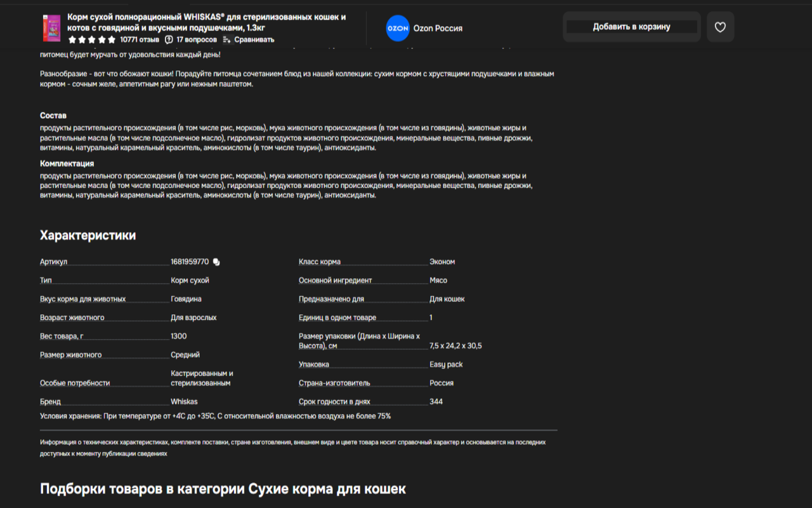Click the Комплектация heading

(67, 164)
